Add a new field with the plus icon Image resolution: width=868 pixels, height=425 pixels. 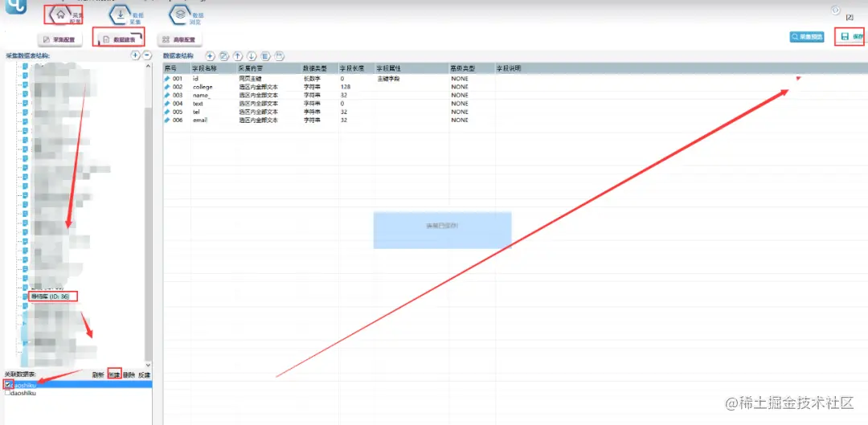point(210,56)
